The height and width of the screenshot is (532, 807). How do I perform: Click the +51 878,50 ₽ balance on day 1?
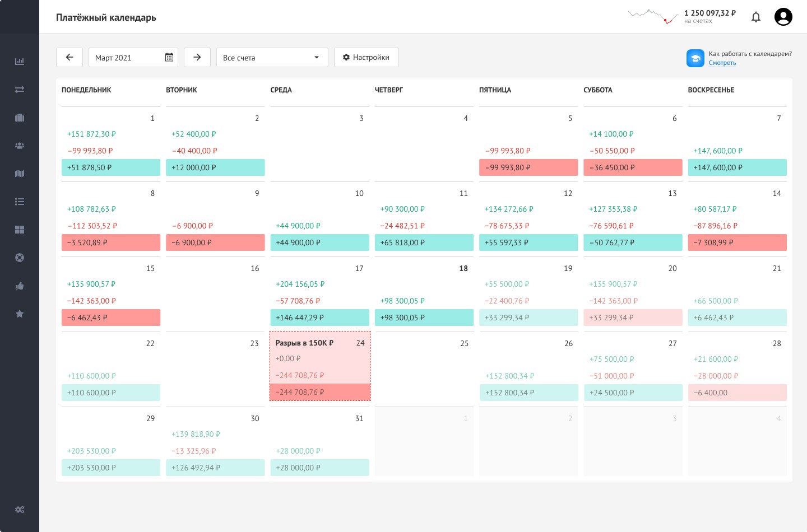coord(110,167)
